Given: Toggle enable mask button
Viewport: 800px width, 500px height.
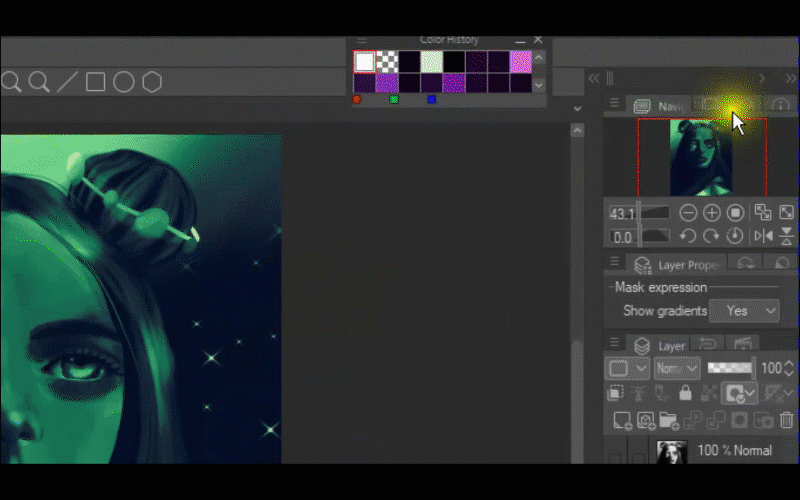Looking at the screenshot, I should tap(735, 393).
